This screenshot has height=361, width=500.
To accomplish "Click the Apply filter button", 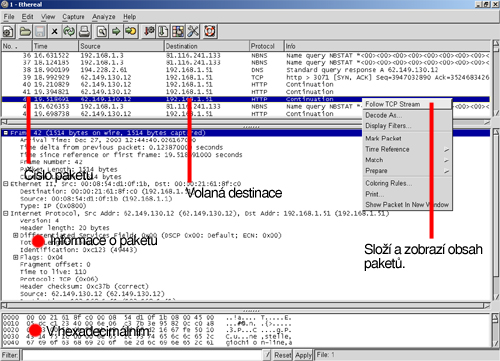I will click(x=303, y=355).
